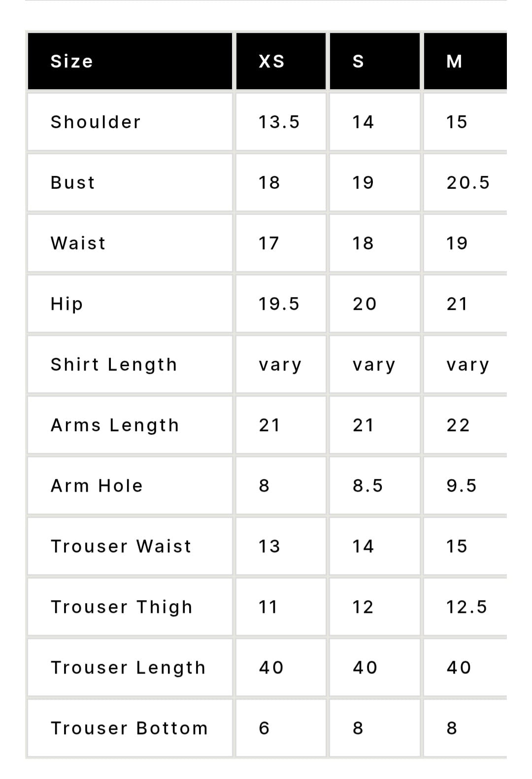The image size is (532, 779).
Task: Select the M column header
Action: click(465, 61)
